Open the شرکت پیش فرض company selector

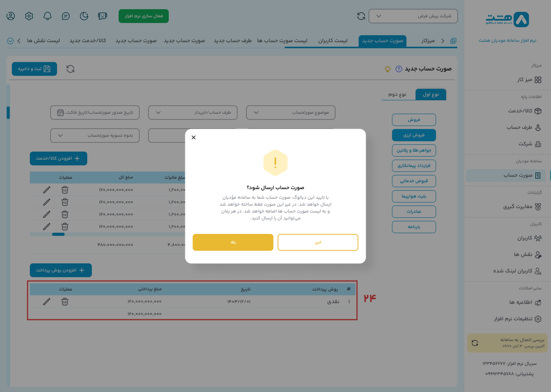(x=413, y=16)
